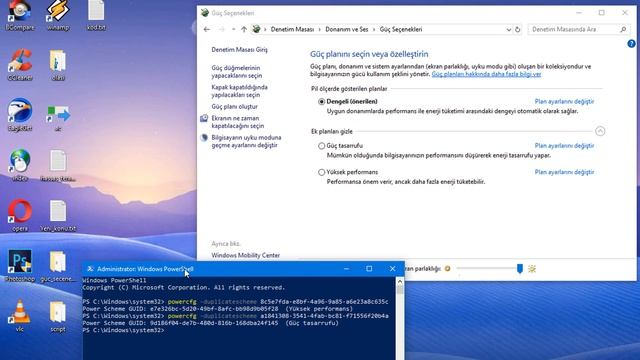Open Bilgisayarın uyku moduna geçme ayarlarını değiştir
The height and width of the screenshot is (360, 640).
tap(246, 141)
